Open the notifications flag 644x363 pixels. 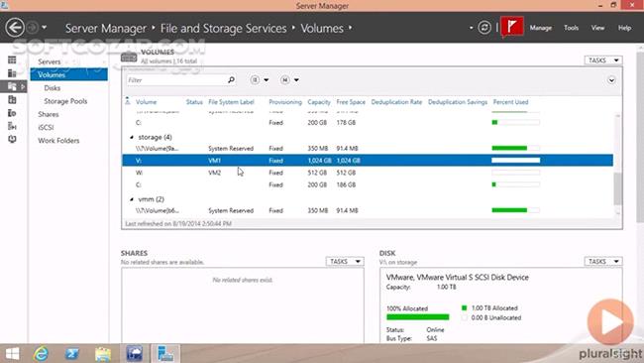(x=512, y=27)
